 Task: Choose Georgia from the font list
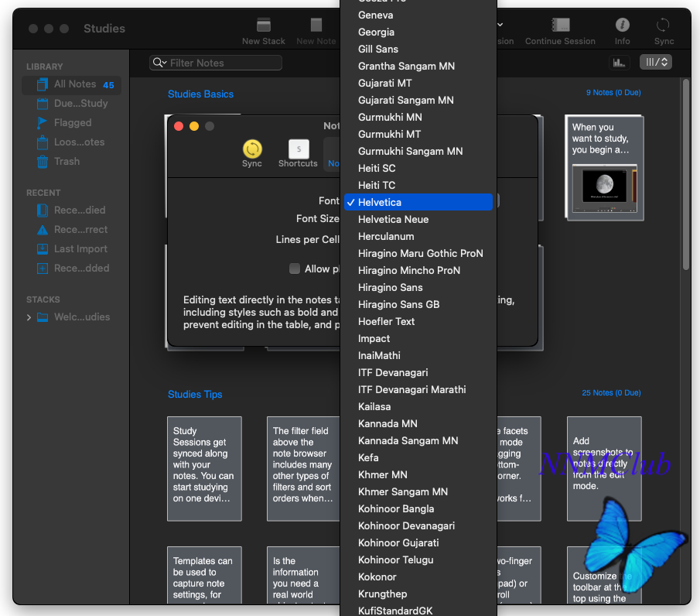418,33
